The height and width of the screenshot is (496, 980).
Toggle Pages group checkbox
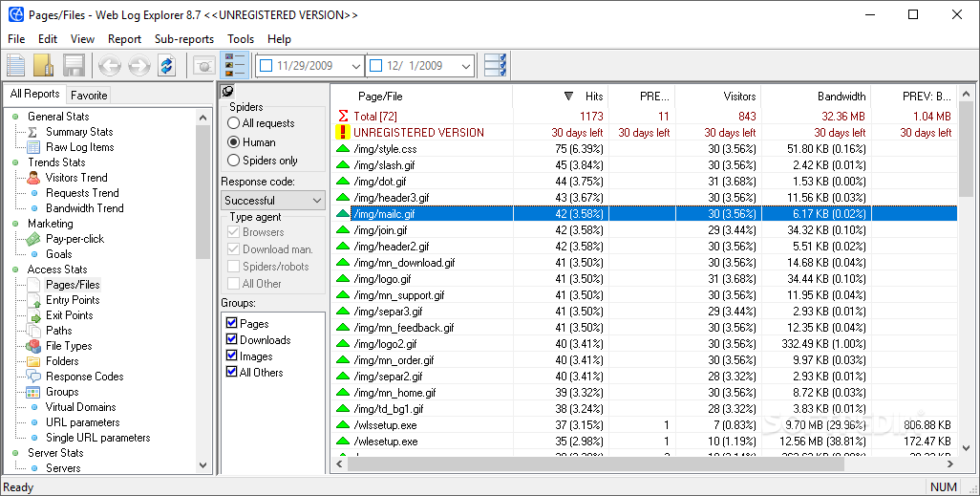231,323
